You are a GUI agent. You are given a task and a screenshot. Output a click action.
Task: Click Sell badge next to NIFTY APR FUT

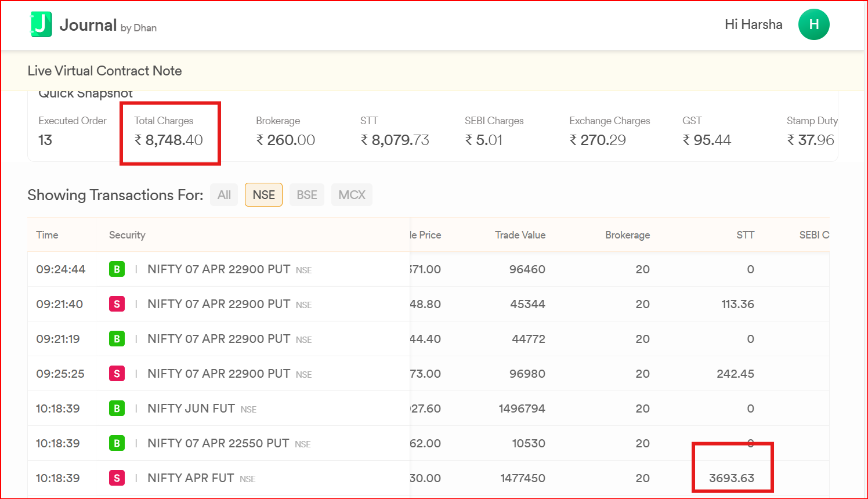(117, 478)
